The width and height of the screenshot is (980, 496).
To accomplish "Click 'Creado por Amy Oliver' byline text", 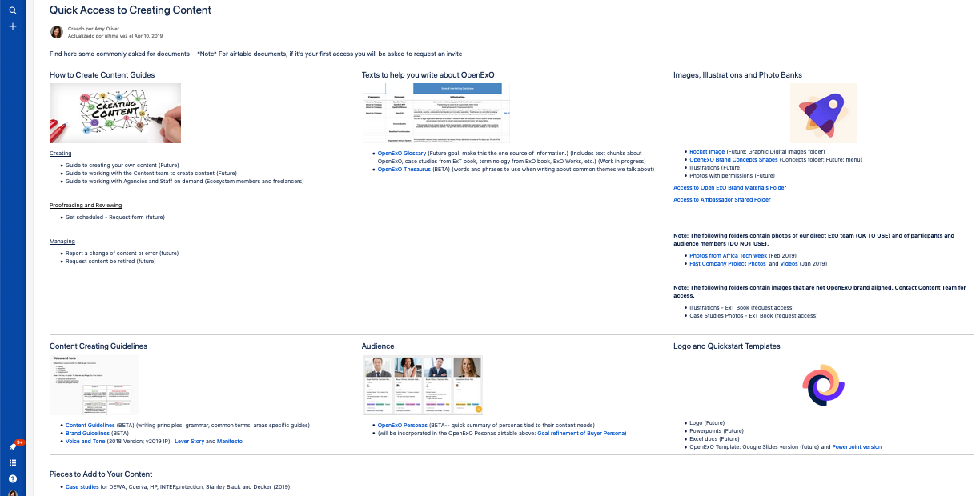I will (x=94, y=28).
